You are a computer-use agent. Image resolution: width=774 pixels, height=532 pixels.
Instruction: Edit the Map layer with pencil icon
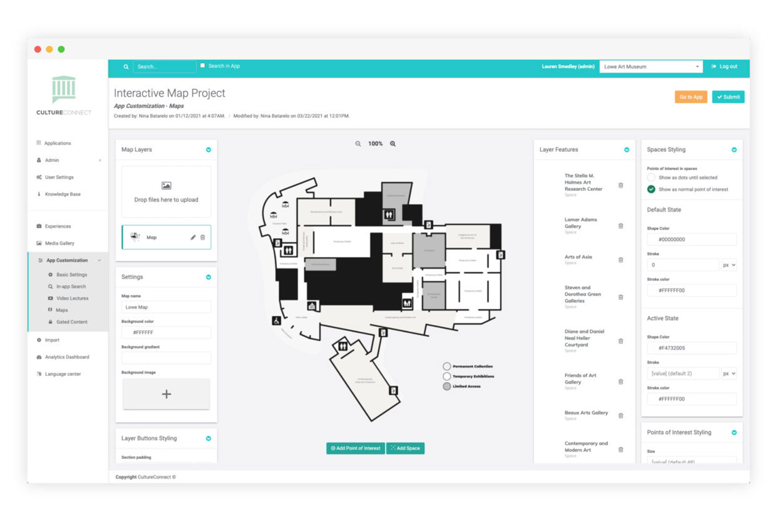193,237
